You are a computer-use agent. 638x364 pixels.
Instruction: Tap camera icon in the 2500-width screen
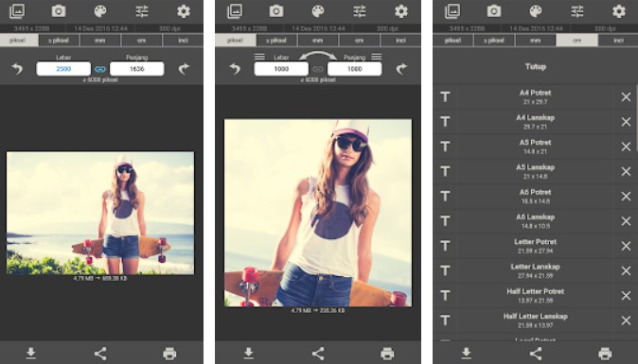point(59,11)
